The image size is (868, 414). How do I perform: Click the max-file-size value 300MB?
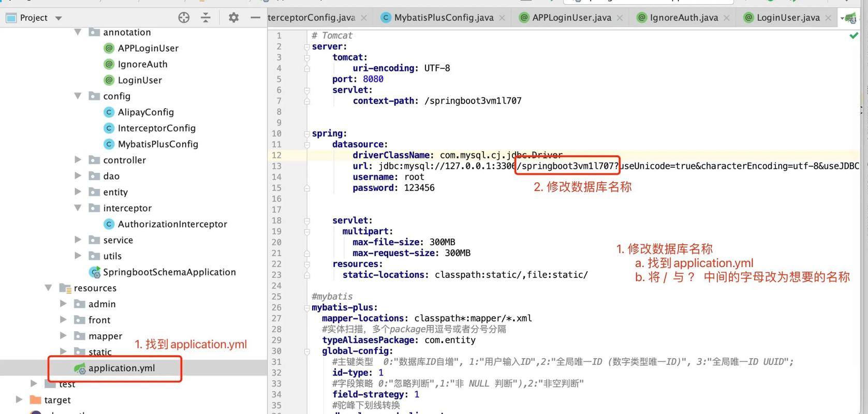coord(443,242)
